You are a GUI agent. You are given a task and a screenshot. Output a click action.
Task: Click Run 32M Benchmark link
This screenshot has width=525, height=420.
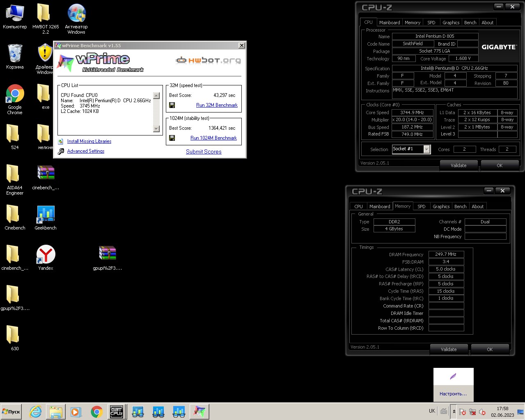pos(217,105)
